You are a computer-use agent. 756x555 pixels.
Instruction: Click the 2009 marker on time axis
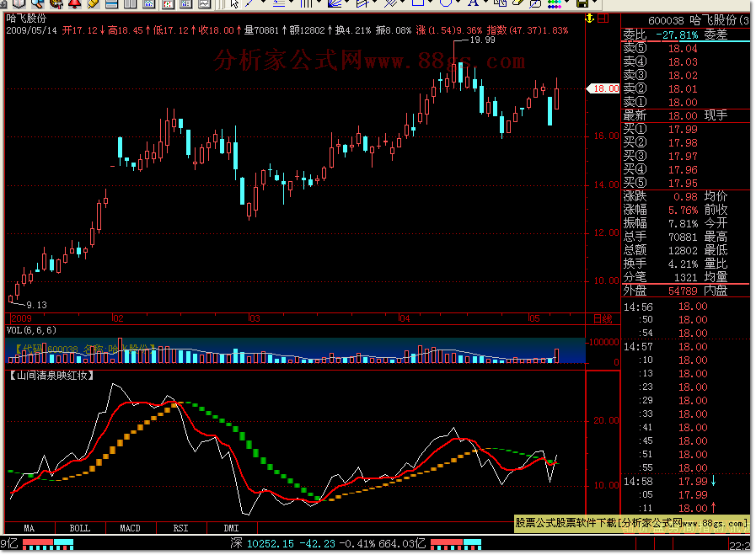[x=22, y=318]
